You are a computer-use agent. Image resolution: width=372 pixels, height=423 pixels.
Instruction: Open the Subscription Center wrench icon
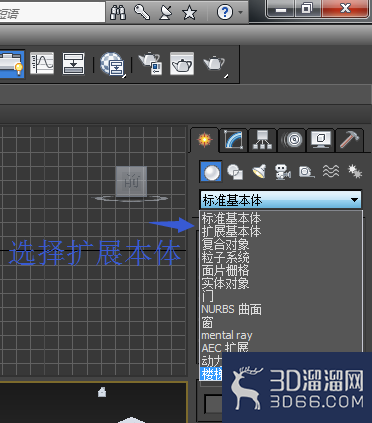[x=142, y=12]
